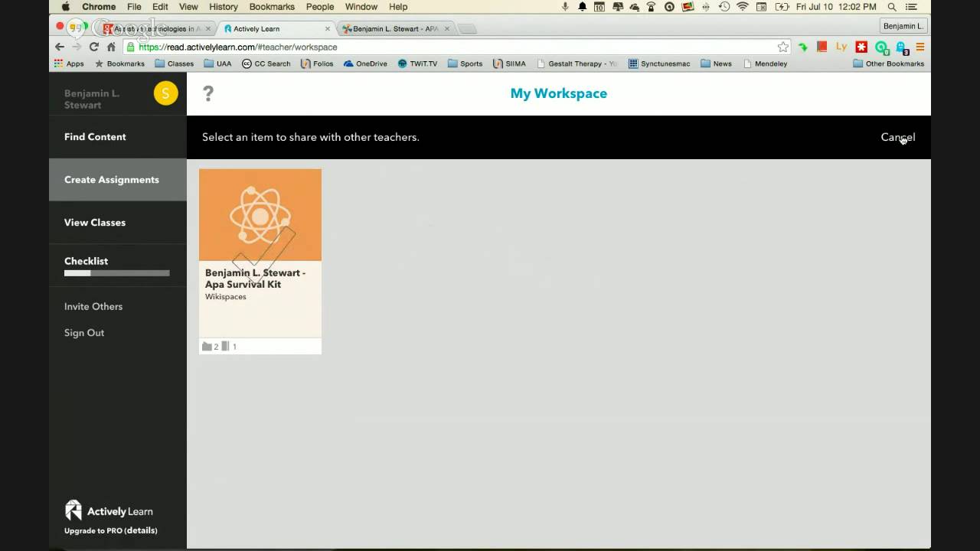Click the folder count icon on card
Viewport: 980px width, 551px height.
click(207, 346)
